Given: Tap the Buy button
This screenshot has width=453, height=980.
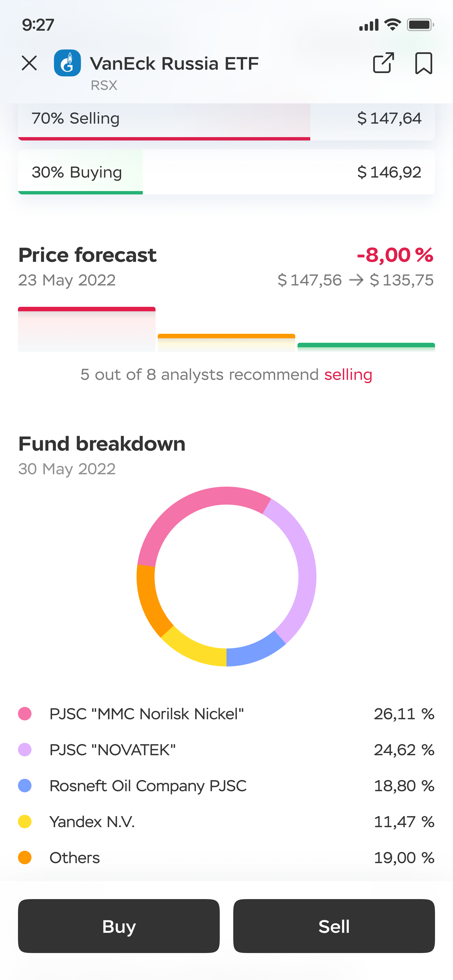Looking at the screenshot, I should click(x=119, y=926).
